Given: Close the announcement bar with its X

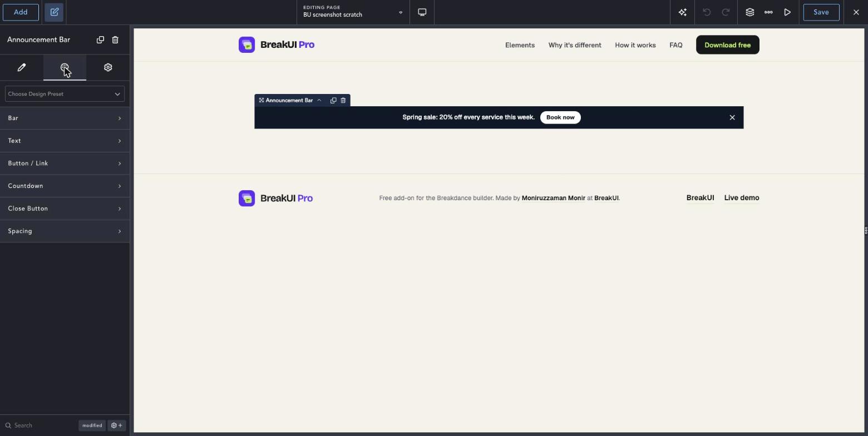Looking at the screenshot, I should point(732,117).
